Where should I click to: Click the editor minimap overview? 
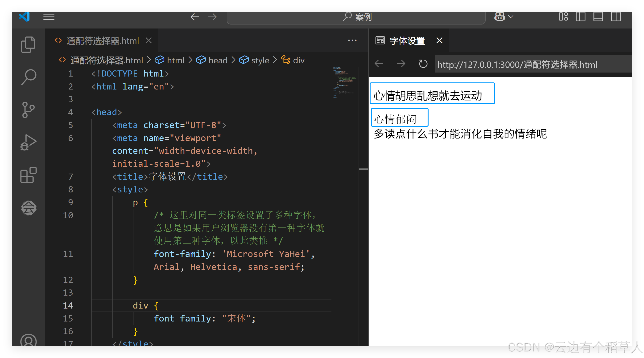click(x=344, y=82)
